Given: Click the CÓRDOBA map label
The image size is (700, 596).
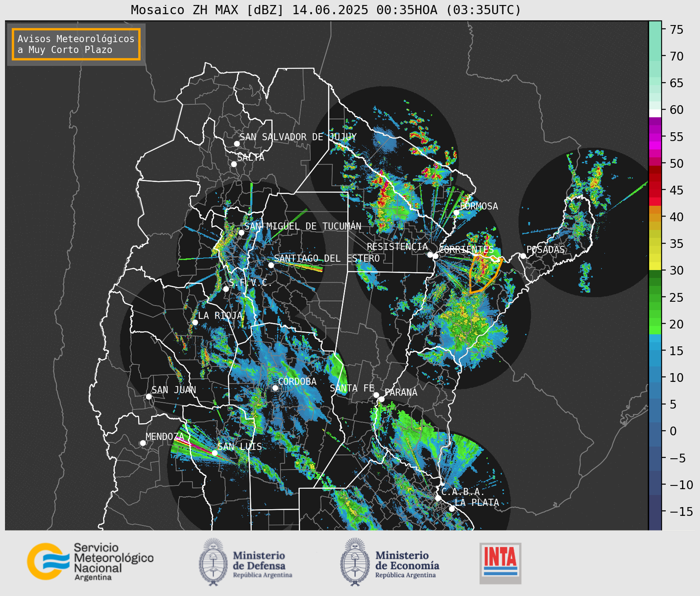Looking at the screenshot, I should pyautogui.click(x=297, y=381).
